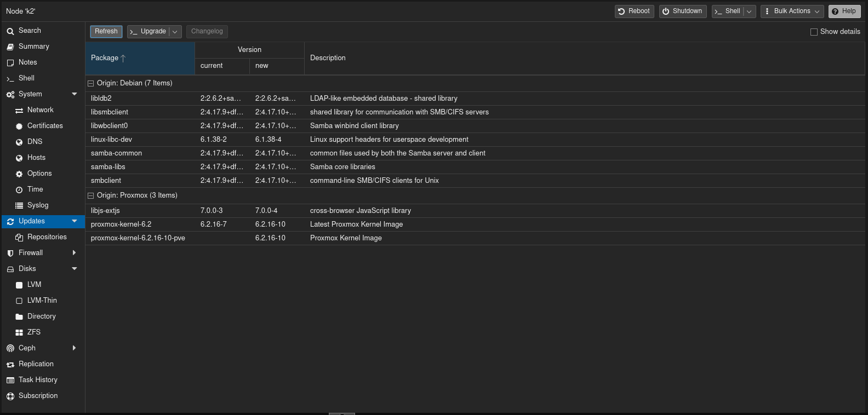The height and width of the screenshot is (415, 868).
Task: Click the Reboot button
Action: pyautogui.click(x=634, y=11)
